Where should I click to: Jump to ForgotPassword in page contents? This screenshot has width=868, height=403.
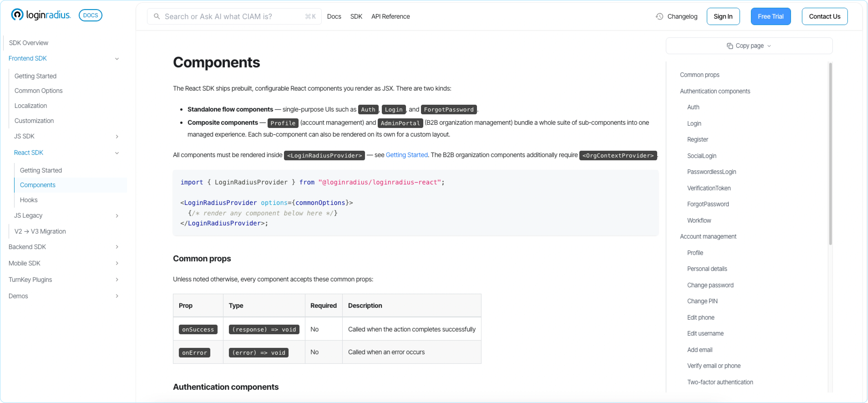708,204
